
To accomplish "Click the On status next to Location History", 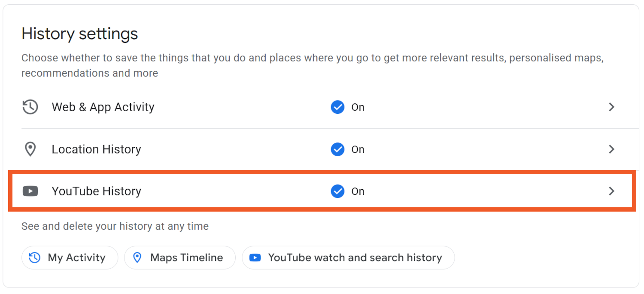I will [x=358, y=149].
